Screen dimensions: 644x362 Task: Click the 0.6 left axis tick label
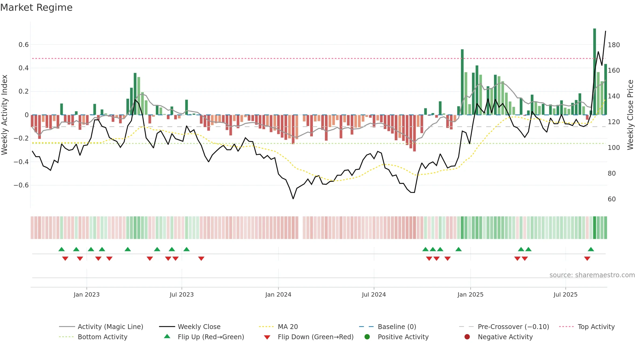(x=24, y=45)
